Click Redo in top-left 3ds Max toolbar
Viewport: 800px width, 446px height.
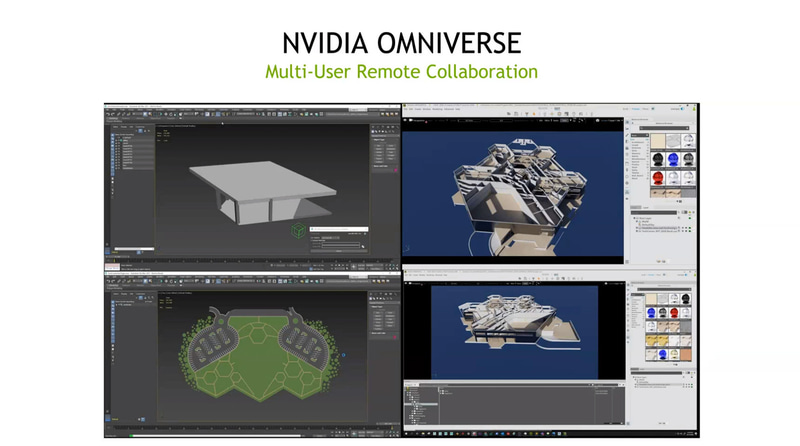113,114
